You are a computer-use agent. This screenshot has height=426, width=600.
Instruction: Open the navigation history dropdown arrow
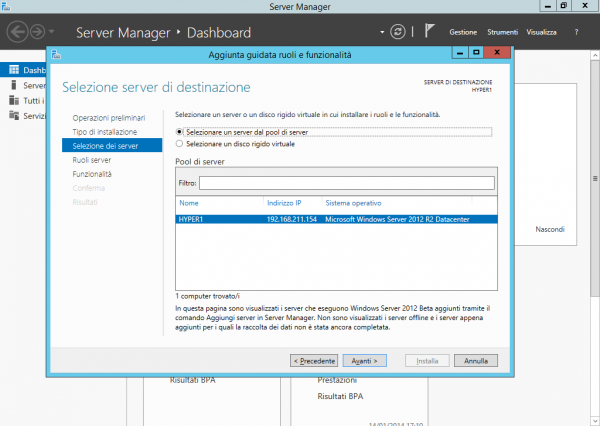point(52,31)
